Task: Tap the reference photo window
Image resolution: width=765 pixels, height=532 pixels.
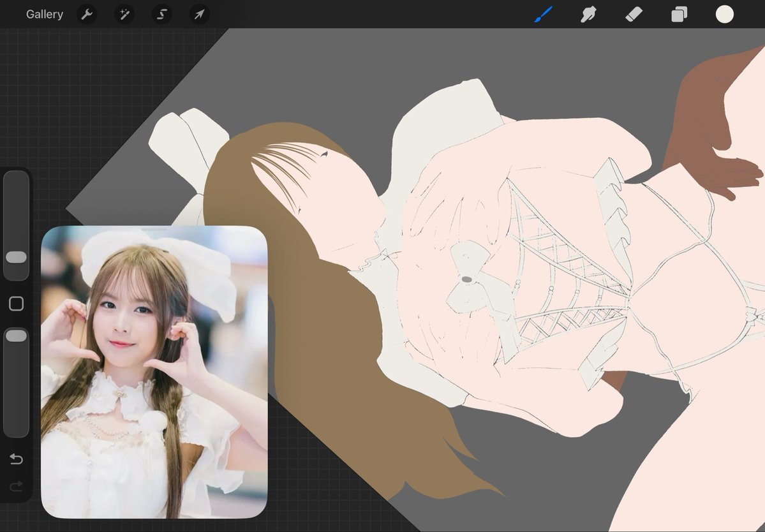Action: coord(154,372)
